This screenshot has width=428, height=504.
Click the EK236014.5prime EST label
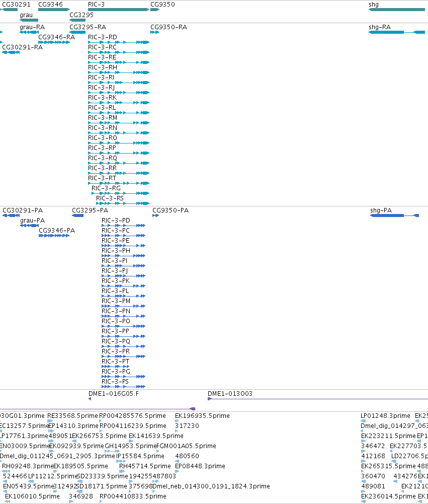388,496
